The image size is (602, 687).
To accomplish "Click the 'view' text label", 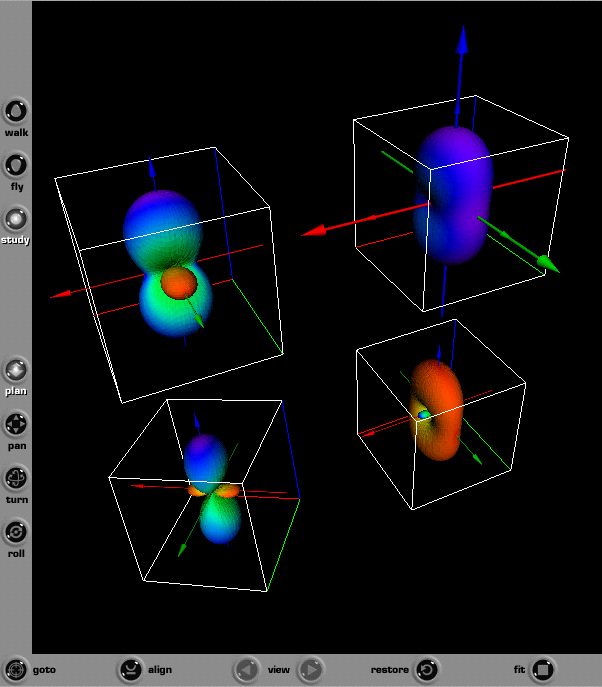I will point(279,670).
